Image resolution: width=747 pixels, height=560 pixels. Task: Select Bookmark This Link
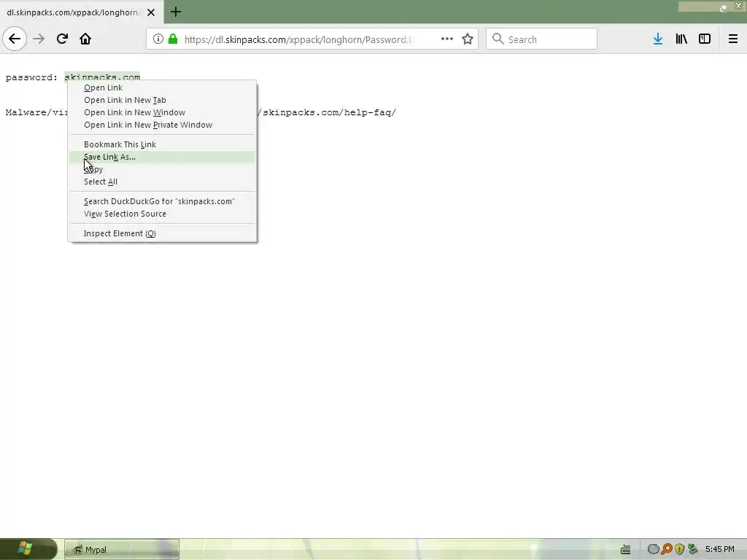162,144
